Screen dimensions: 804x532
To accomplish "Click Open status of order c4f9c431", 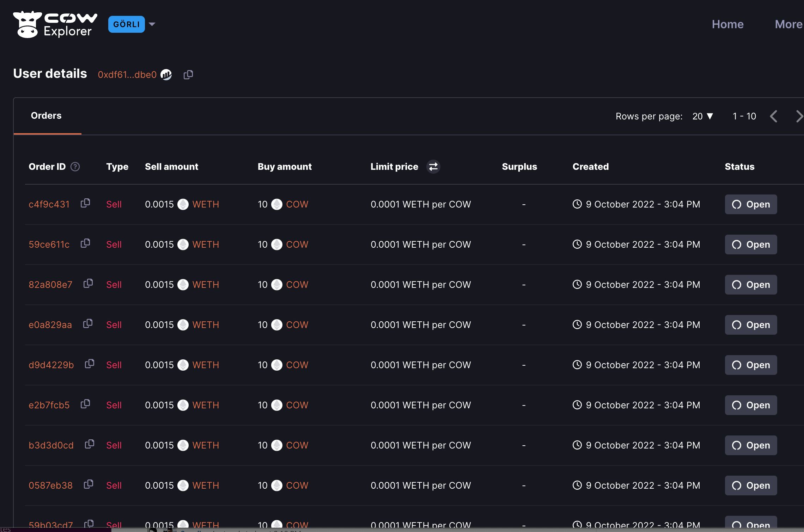I will [x=751, y=204].
